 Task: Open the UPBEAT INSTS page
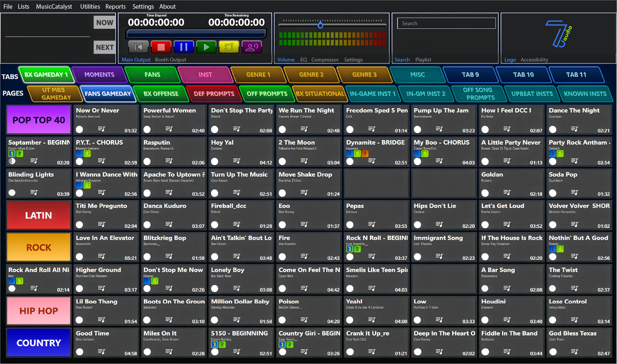pyautogui.click(x=532, y=94)
